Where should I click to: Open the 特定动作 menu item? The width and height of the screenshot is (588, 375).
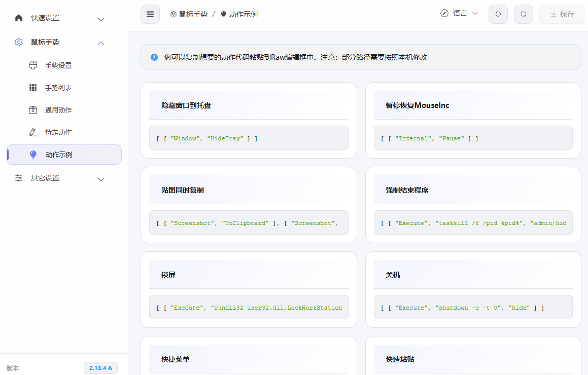click(64, 132)
